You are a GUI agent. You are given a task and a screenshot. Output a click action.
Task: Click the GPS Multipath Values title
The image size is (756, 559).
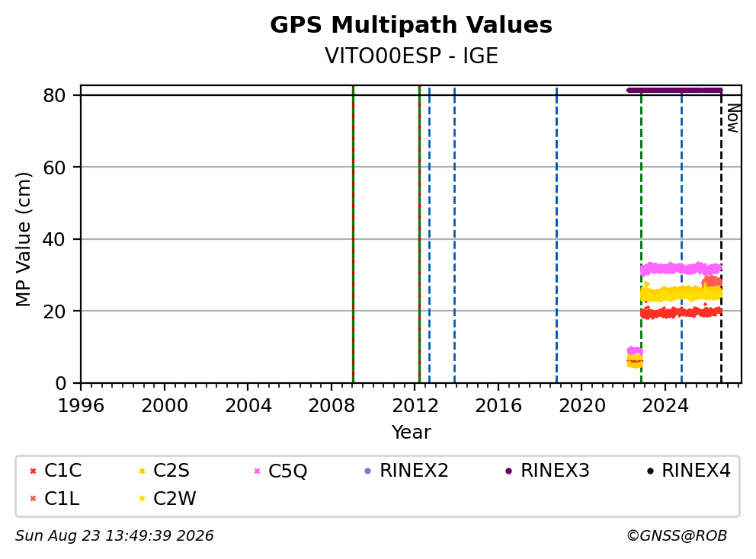tap(411, 25)
